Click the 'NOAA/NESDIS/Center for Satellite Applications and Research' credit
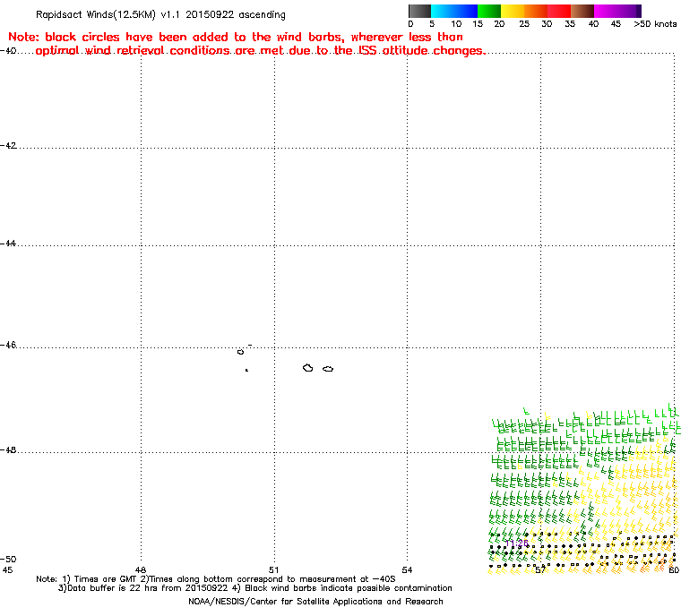 tap(315, 602)
